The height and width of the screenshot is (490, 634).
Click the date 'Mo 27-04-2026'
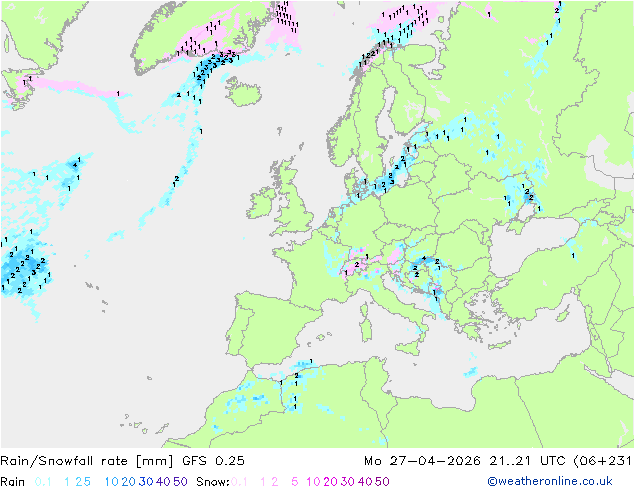pos(422,461)
